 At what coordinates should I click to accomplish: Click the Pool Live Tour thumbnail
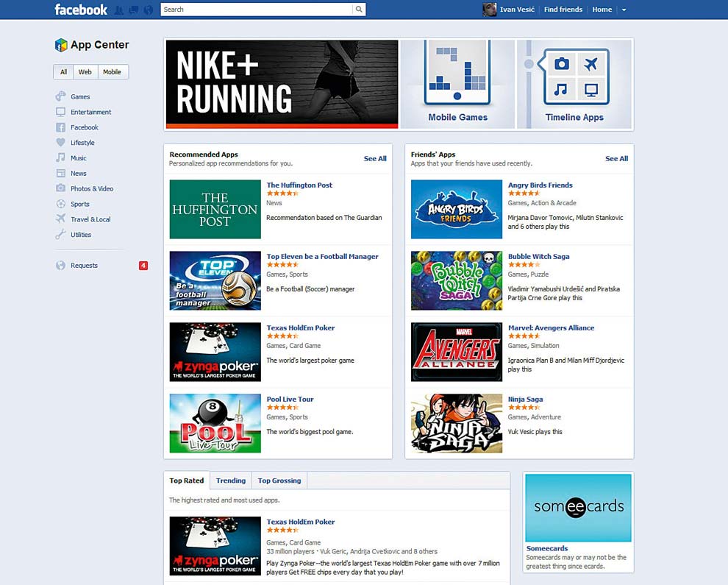[x=215, y=423]
